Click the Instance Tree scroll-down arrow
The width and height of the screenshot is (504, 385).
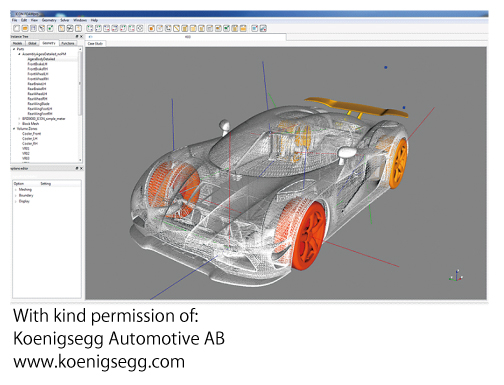80,160
